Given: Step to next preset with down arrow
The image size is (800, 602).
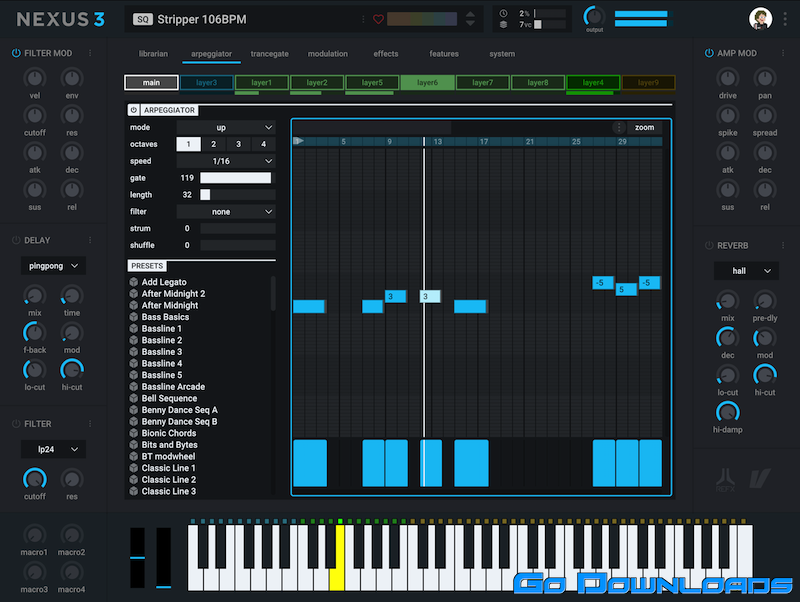Looking at the screenshot, I should (x=470, y=23).
